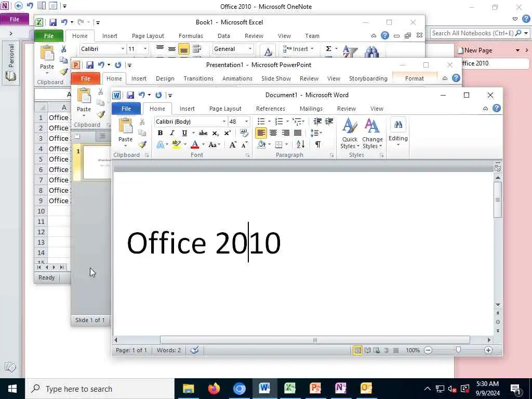Open Word Page Layout tab
Image resolution: width=532 pixels, height=399 pixels.
[225, 109]
